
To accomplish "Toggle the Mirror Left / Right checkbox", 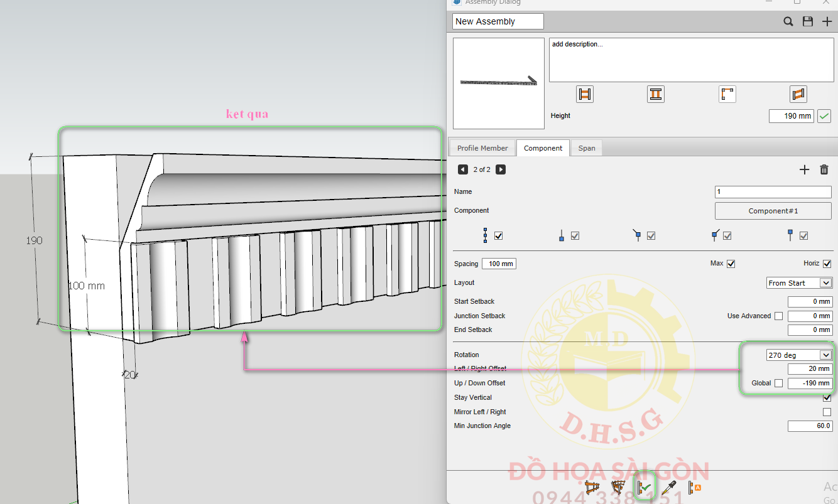I will (x=827, y=412).
